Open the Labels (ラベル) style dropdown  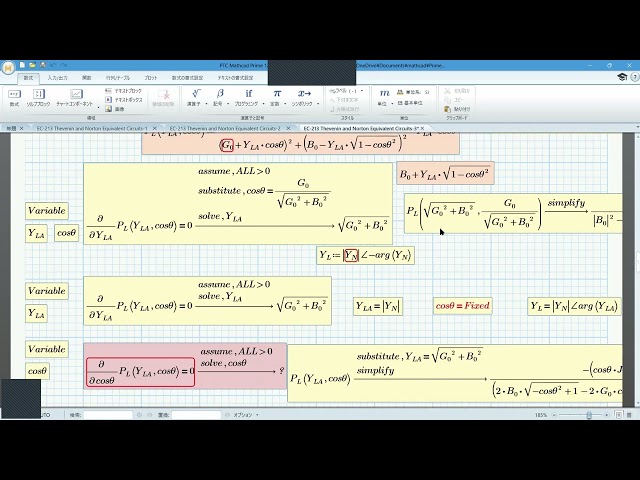pyautogui.click(x=346, y=91)
